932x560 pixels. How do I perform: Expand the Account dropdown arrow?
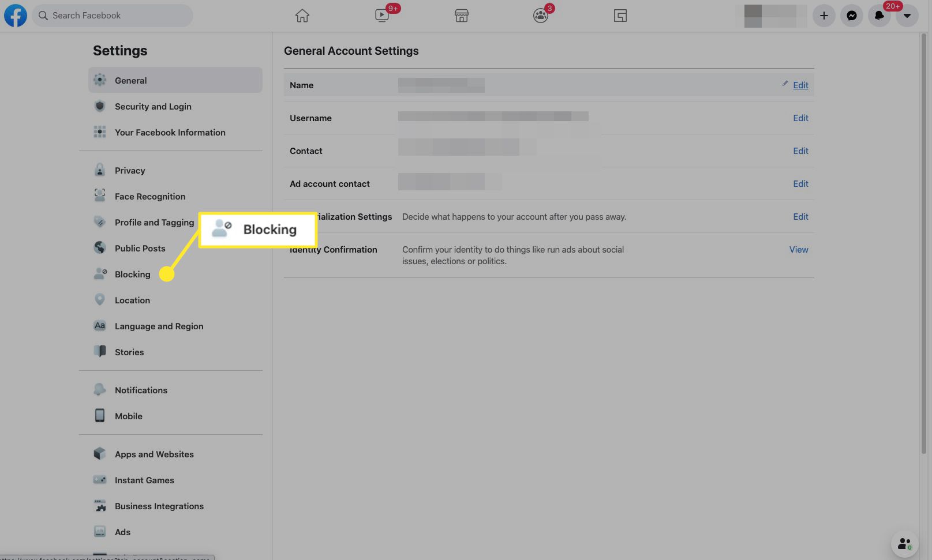[x=907, y=16]
